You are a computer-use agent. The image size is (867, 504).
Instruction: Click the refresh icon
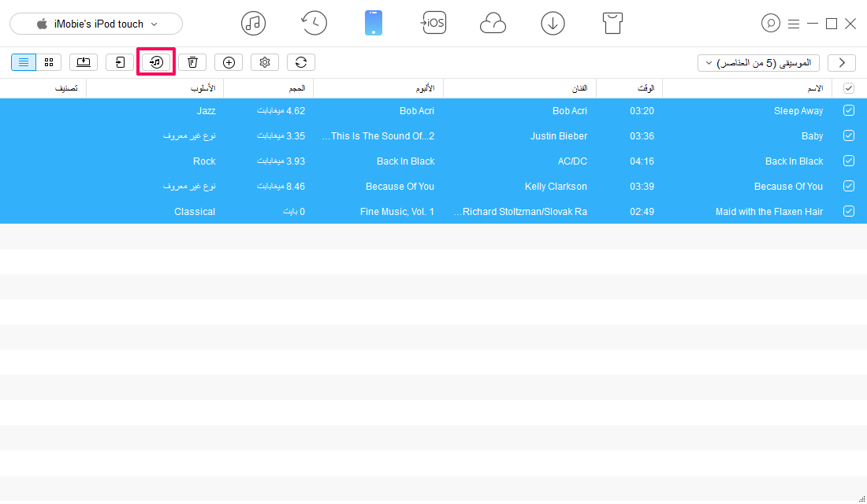coord(301,62)
